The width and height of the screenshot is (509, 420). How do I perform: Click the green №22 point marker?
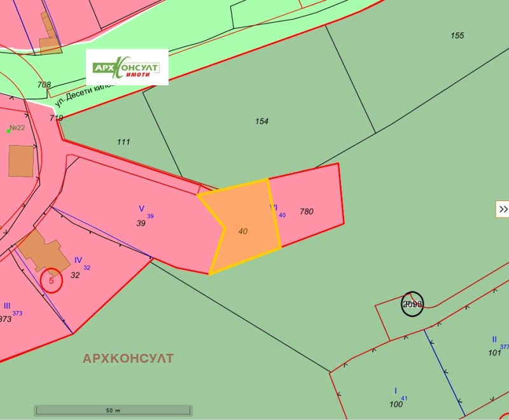(8, 130)
